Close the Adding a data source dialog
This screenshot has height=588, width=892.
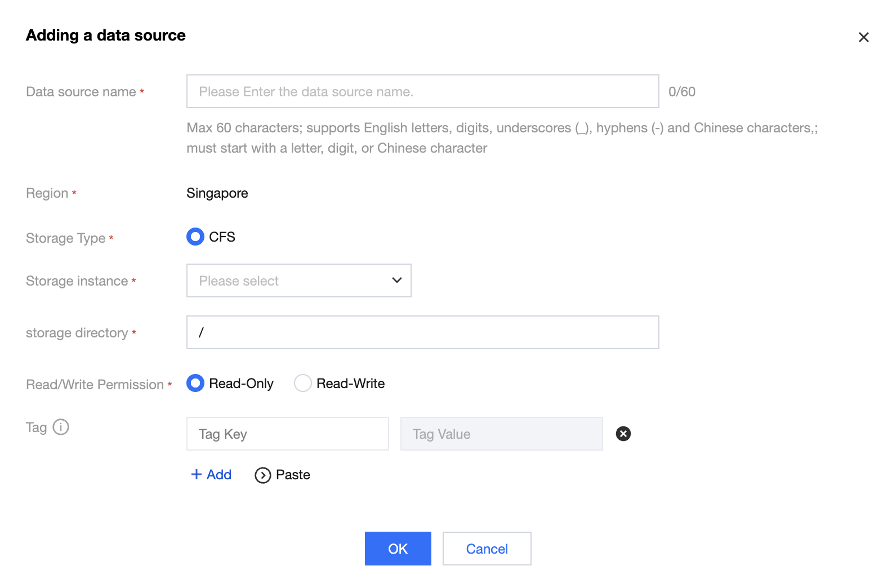[863, 37]
